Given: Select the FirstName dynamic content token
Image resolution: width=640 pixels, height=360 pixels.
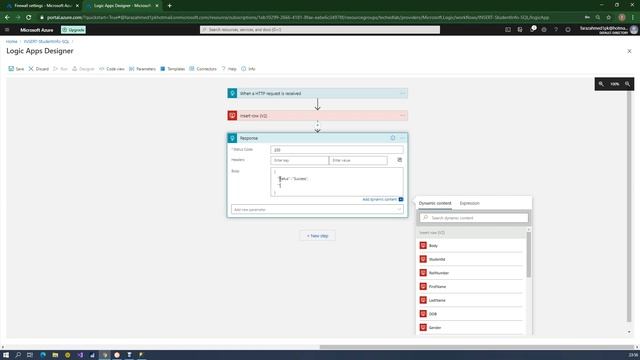Looking at the screenshot, I should point(471,287).
